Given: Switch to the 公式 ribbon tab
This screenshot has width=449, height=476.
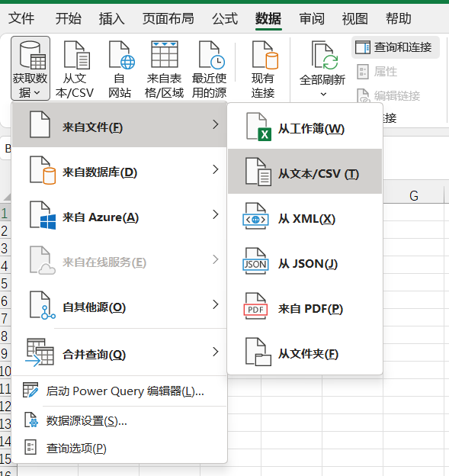Looking at the screenshot, I should point(225,19).
